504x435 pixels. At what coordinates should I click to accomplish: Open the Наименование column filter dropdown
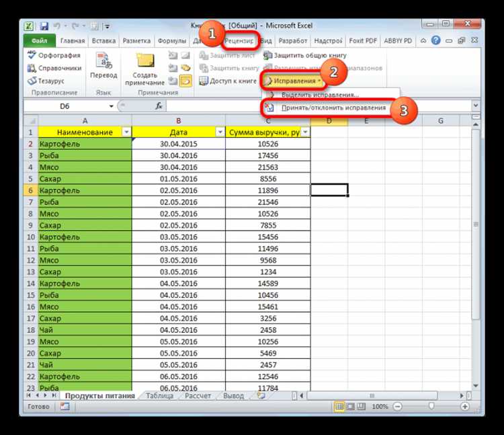(126, 132)
